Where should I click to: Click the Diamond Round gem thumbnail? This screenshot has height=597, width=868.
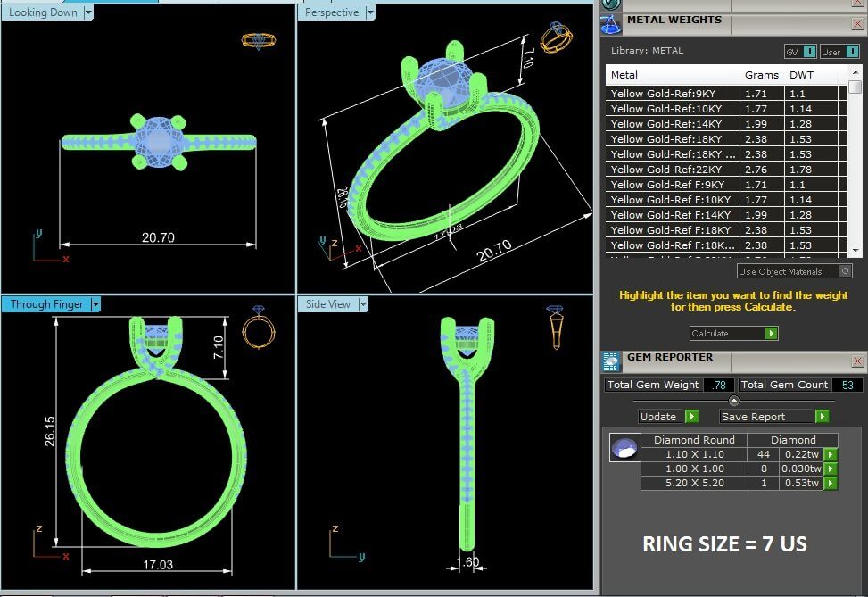coord(624,448)
